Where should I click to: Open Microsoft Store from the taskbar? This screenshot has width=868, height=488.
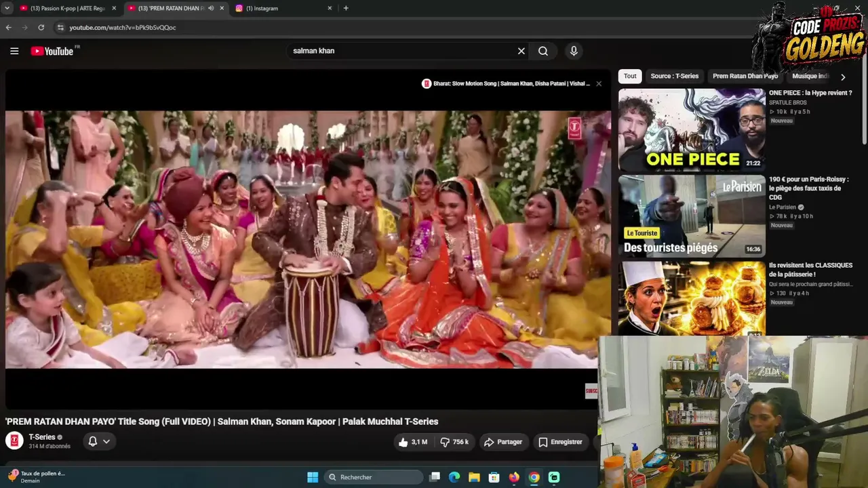pos(494,477)
